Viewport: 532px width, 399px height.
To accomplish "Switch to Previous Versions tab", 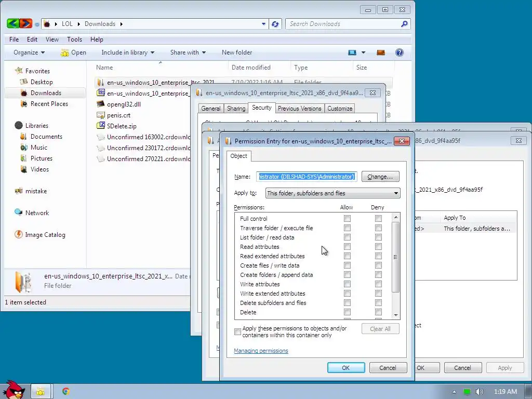I will tap(300, 109).
